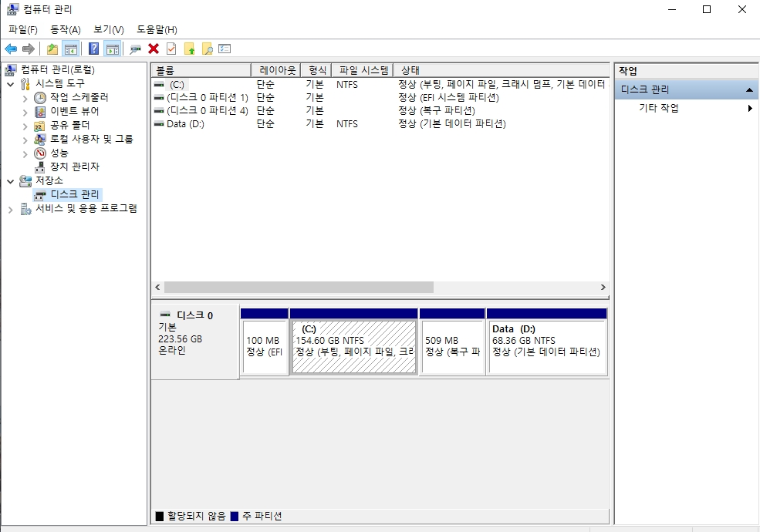Click the 컴퓨터 관리 title bar icon

(13, 9)
